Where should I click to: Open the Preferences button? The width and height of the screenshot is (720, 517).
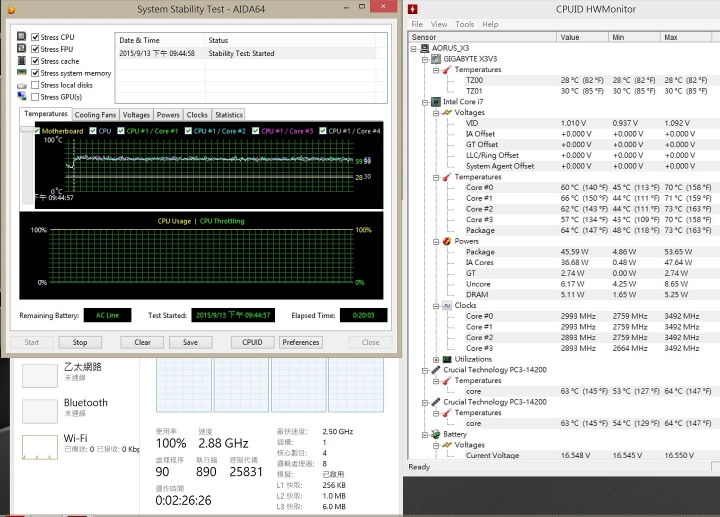click(301, 342)
